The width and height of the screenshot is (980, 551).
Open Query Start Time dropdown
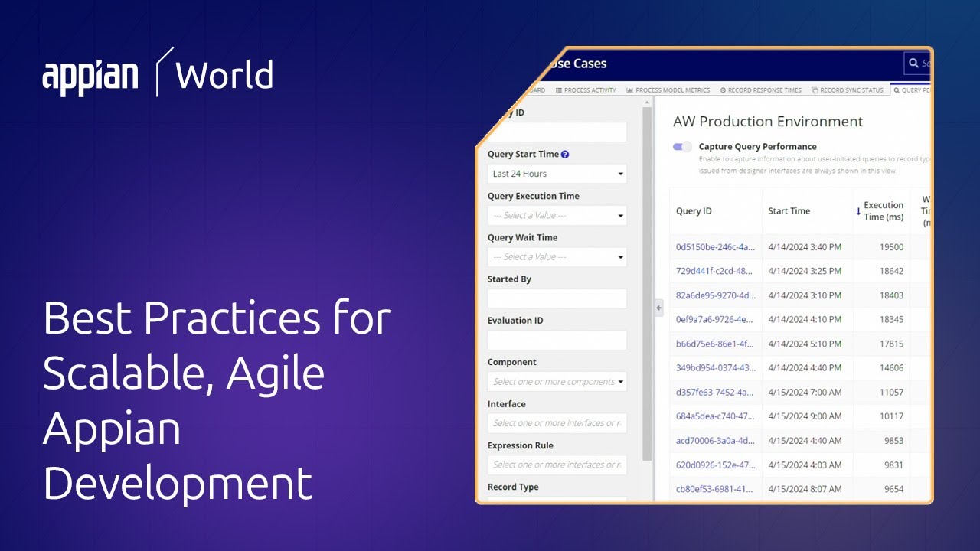point(557,174)
